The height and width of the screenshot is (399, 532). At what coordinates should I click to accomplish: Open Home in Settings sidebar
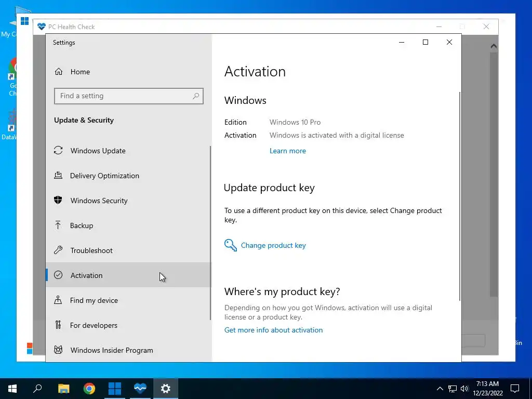(128, 72)
